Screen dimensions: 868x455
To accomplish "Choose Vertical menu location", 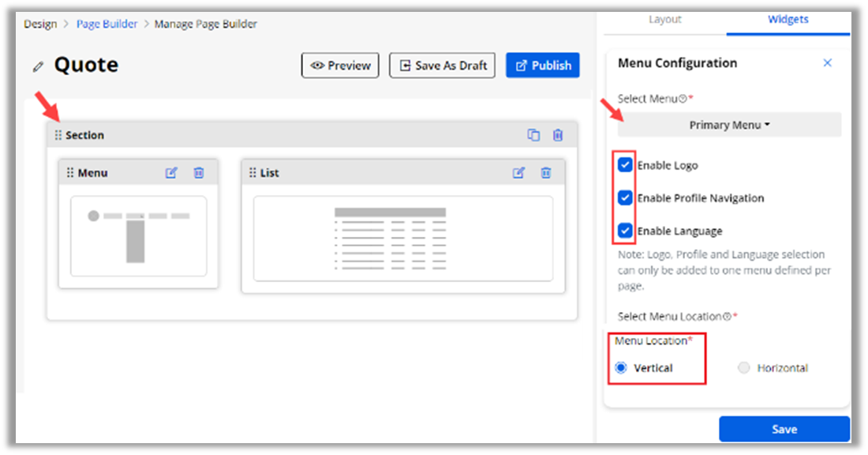I will coord(621,368).
